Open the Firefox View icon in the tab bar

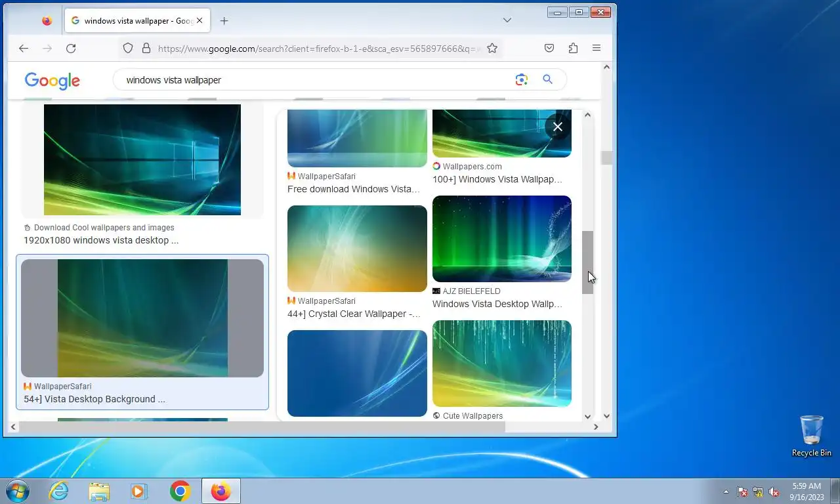[47, 20]
